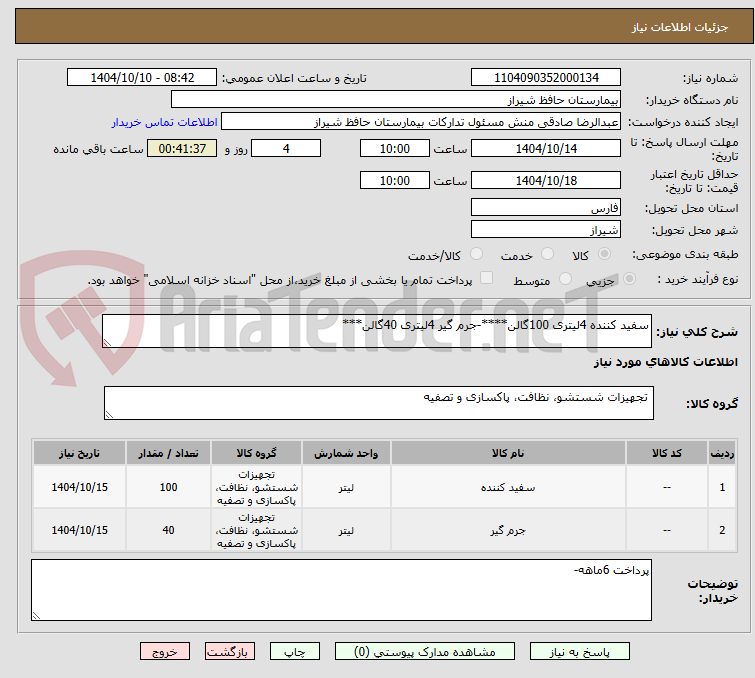Select the کالا radio button
This screenshot has height=678, width=755.
pyautogui.click(x=604, y=254)
